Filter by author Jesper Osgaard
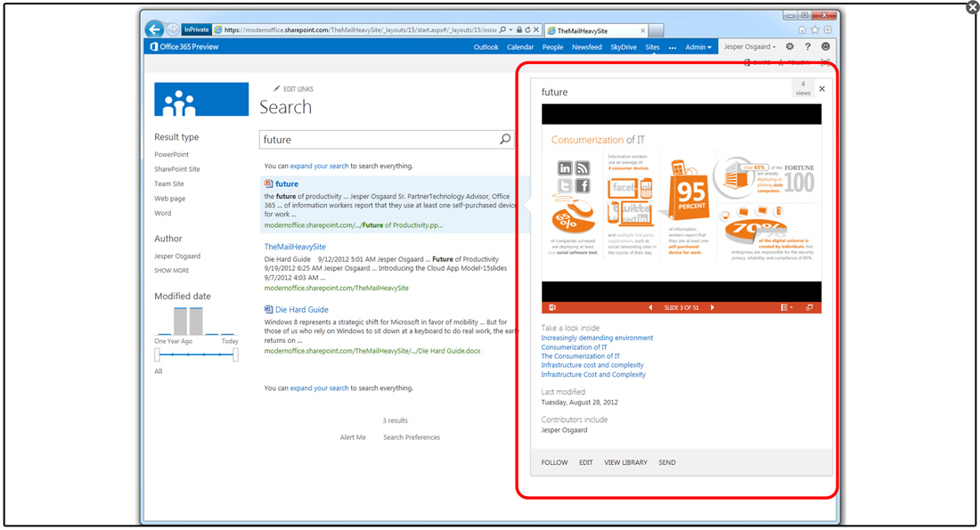 coord(177,257)
